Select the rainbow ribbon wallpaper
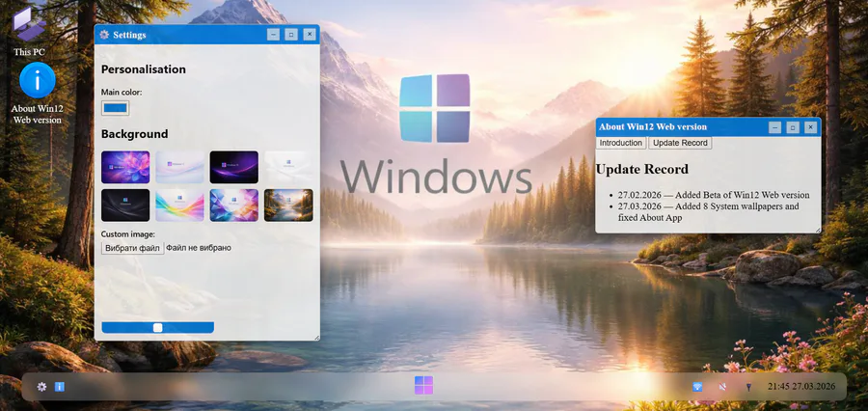Image resolution: width=868 pixels, height=411 pixels. tap(179, 205)
